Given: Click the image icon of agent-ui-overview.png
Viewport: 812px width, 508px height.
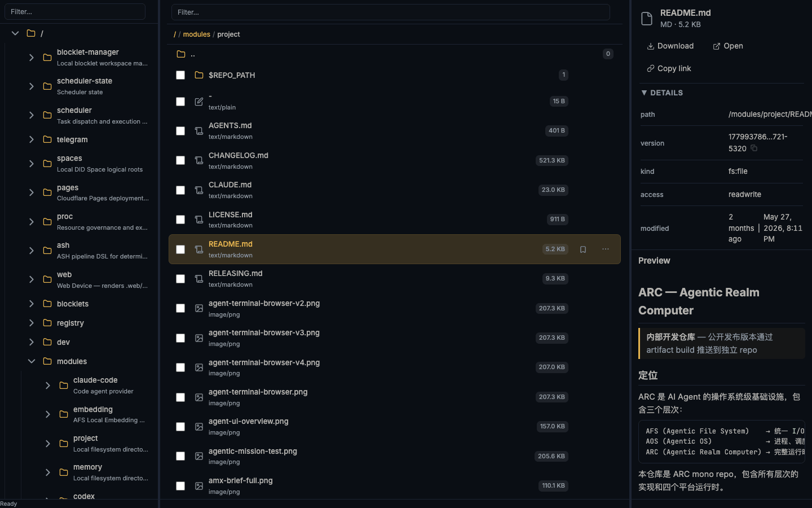Looking at the screenshot, I should [199, 427].
